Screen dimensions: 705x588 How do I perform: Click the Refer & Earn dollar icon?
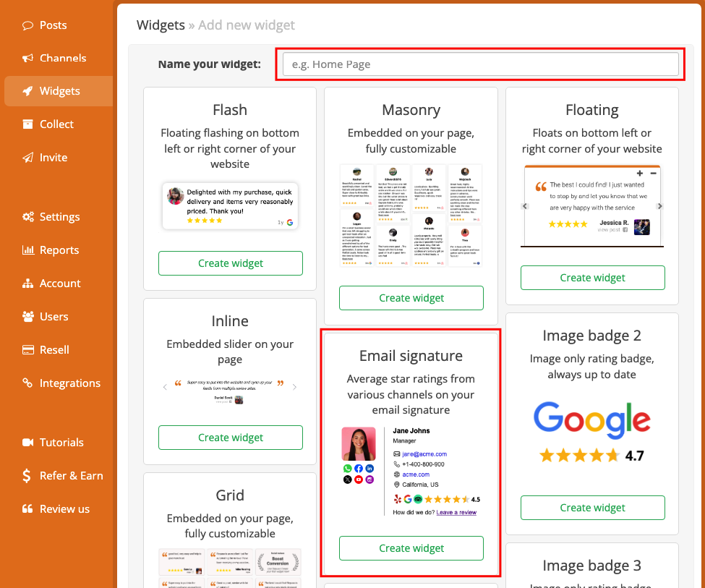pos(27,475)
